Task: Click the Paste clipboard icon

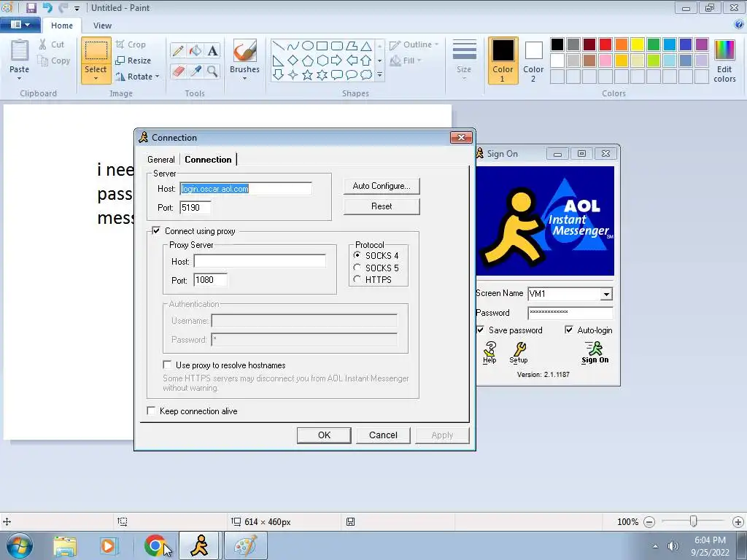Action: coord(20,50)
